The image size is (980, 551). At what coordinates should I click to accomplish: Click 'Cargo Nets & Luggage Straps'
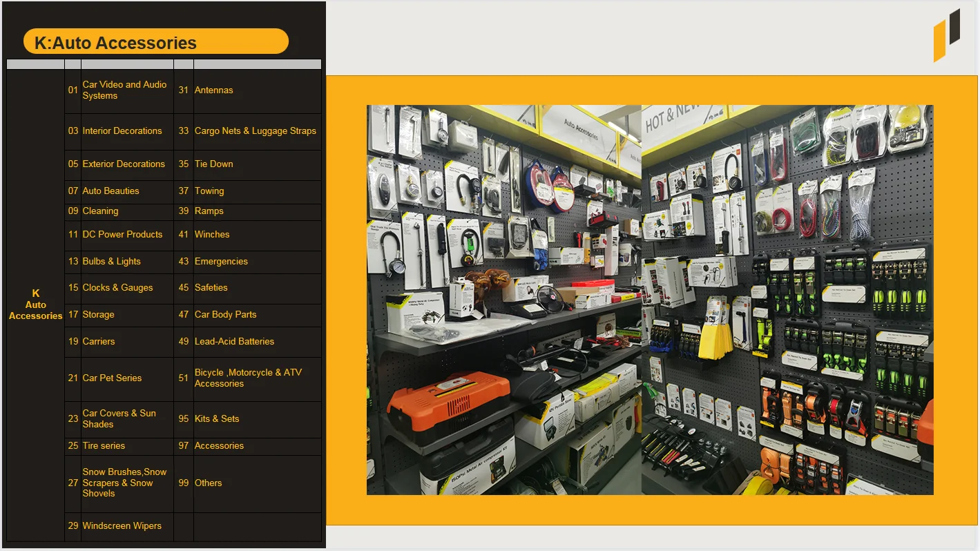[256, 131]
